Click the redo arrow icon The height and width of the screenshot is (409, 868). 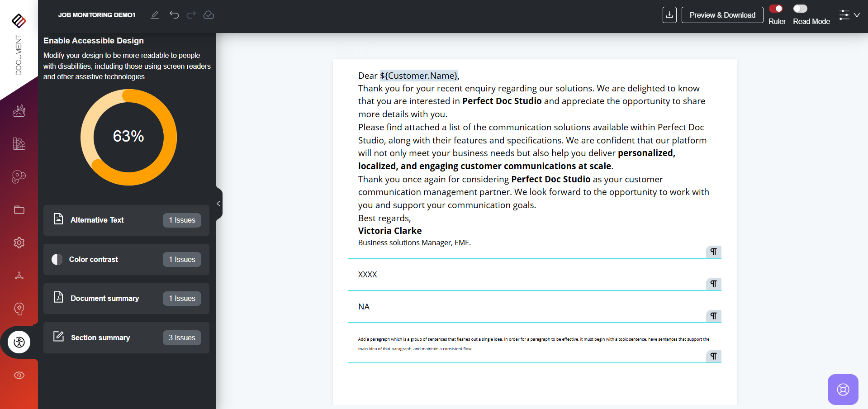click(x=191, y=15)
